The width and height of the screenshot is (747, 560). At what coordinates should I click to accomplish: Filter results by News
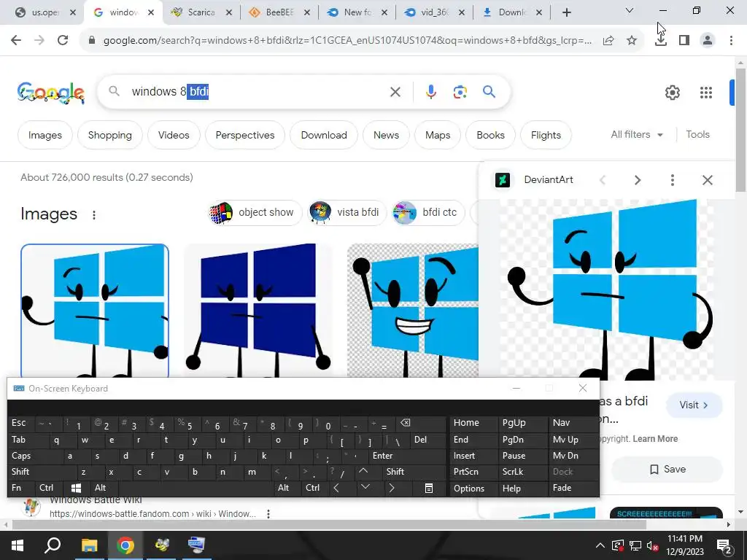tap(386, 135)
